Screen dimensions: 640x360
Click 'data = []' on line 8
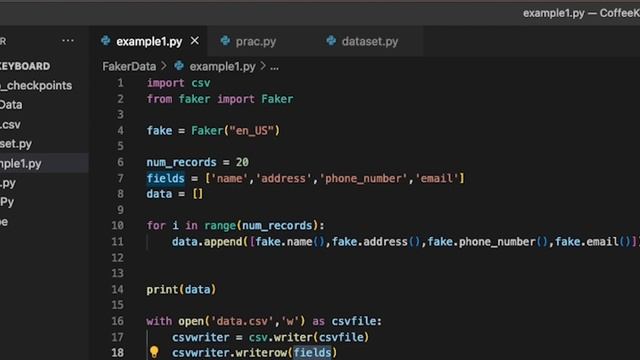coord(175,194)
